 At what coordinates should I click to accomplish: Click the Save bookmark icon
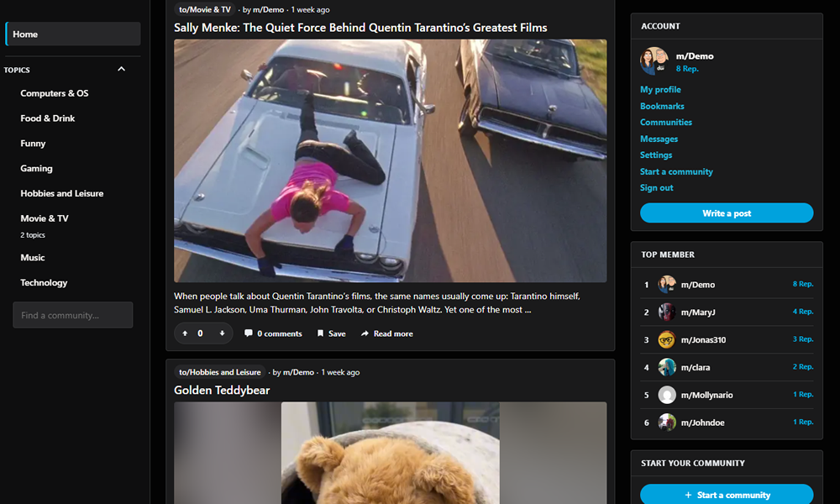point(320,333)
